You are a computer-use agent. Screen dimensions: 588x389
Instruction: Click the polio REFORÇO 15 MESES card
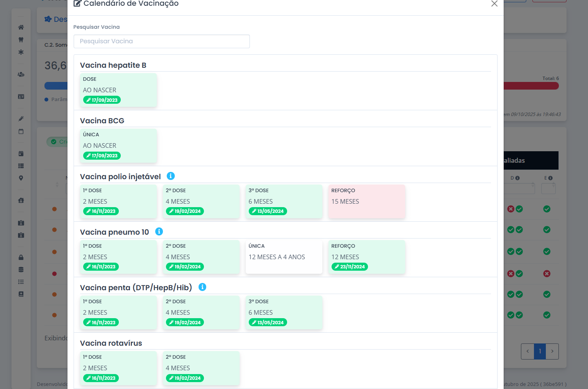pyautogui.click(x=366, y=201)
